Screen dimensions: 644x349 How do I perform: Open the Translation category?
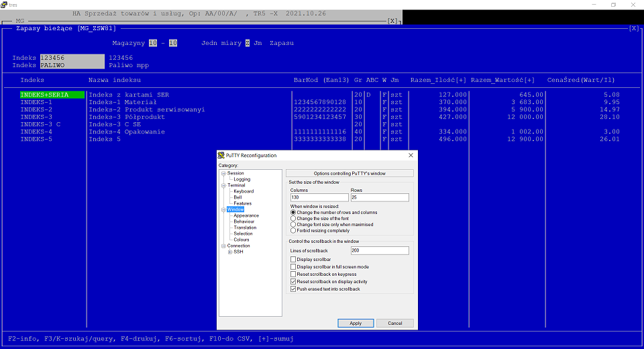tap(246, 228)
